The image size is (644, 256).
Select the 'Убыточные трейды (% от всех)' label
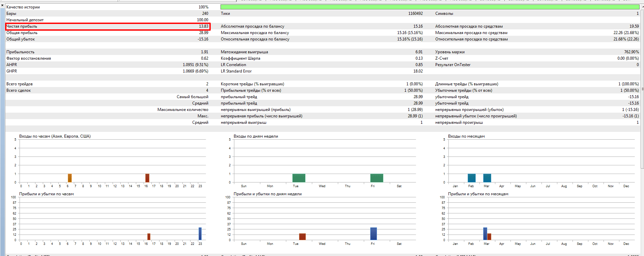click(464, 90)
